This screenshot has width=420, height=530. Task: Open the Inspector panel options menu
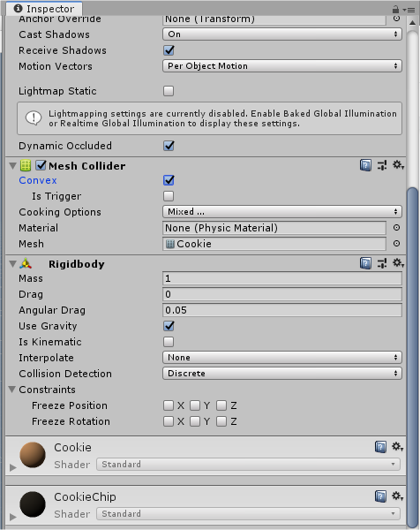(x=409, y=10)
